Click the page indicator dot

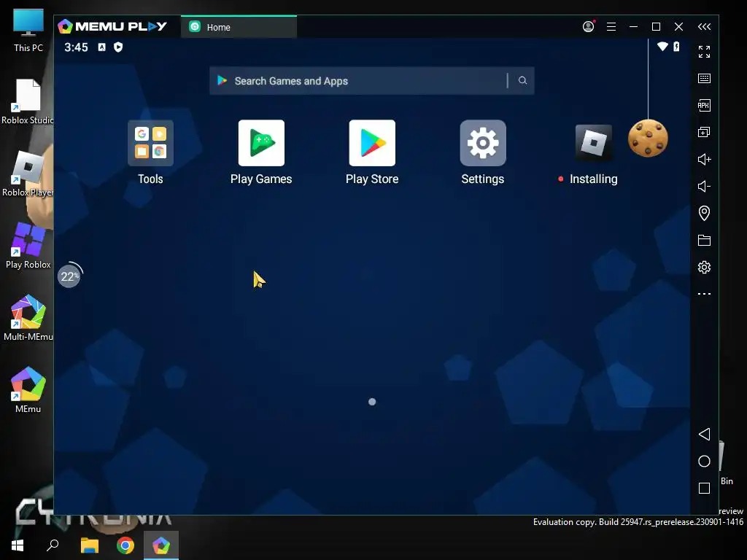click(372, 402)
